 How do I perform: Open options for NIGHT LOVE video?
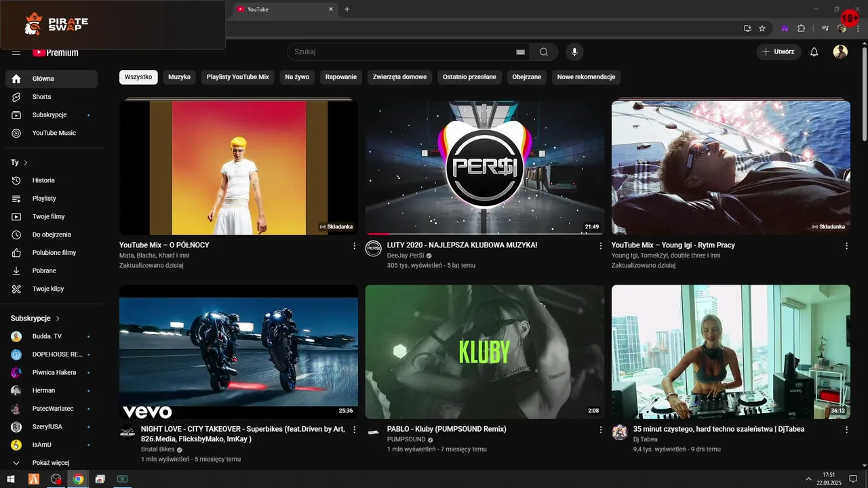pyautogui.click(x=354, y=430)
